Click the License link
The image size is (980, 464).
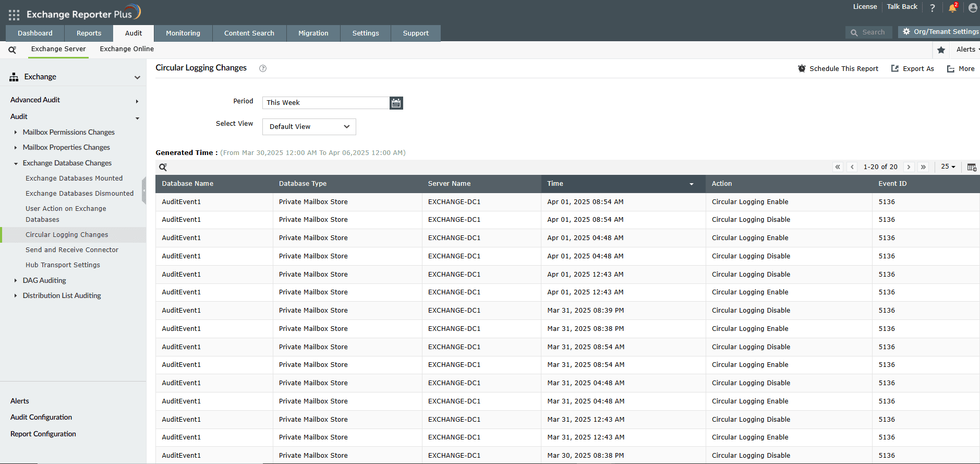pos(865,7)
